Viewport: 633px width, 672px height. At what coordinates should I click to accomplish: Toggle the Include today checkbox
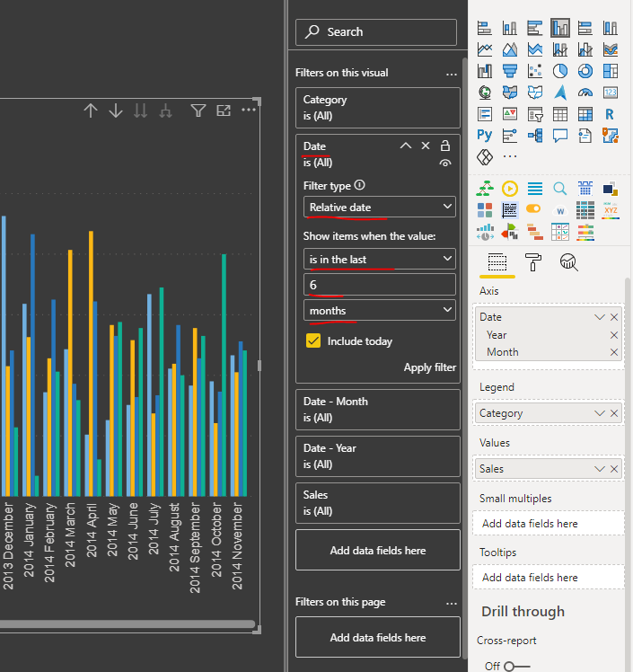tap(313, 340)
